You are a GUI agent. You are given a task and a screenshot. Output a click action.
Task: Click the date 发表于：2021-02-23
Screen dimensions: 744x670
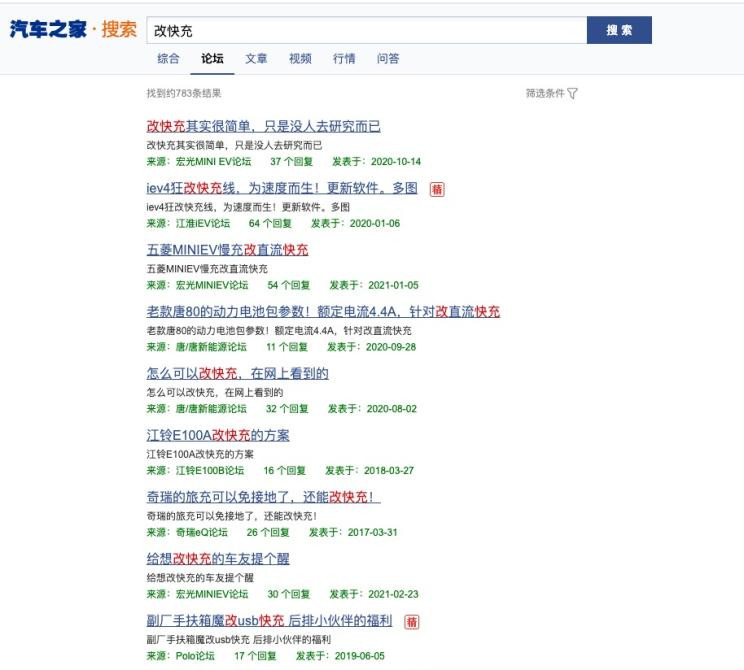(x=374, y=594)
